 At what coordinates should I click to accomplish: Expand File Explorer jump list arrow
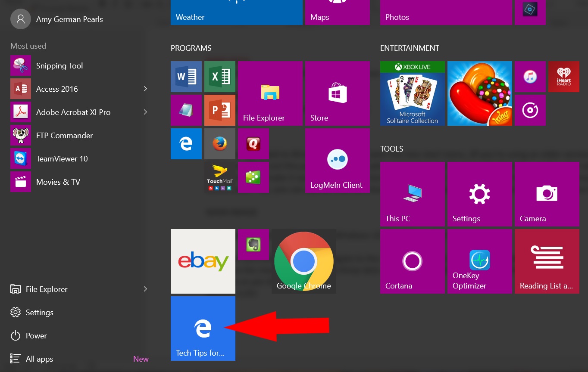pos(145,289)
